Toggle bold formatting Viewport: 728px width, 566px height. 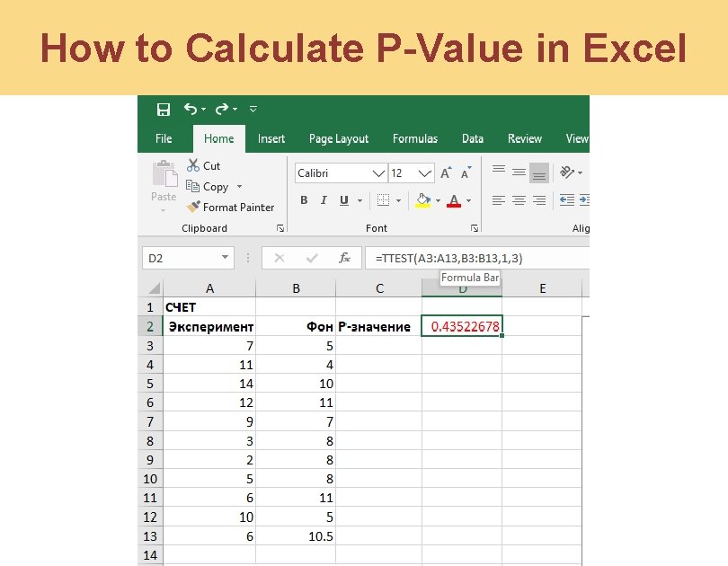coord(304,199)
